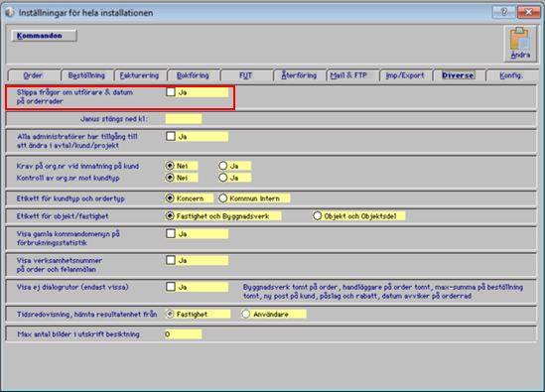Screen dimensions: 545x392
Task: Click the 'Etikett för objekt/fastighet' label
Action: (63, 216)
